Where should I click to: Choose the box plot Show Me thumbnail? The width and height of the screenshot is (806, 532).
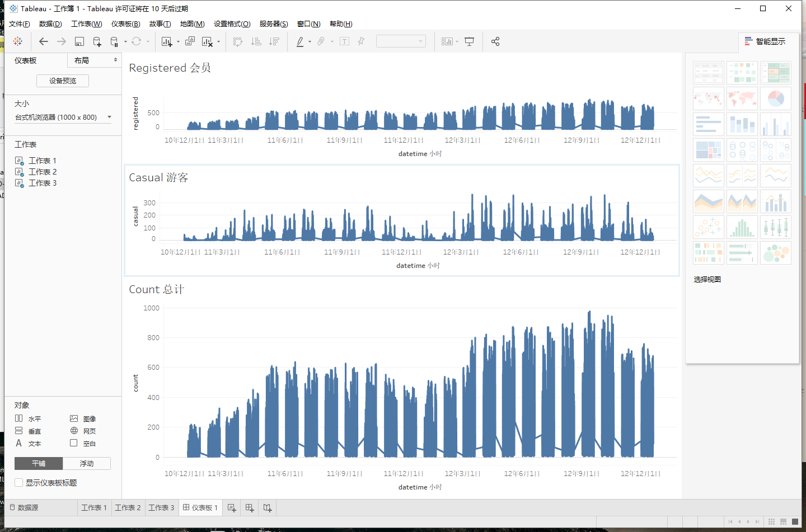tap(776, 227)
